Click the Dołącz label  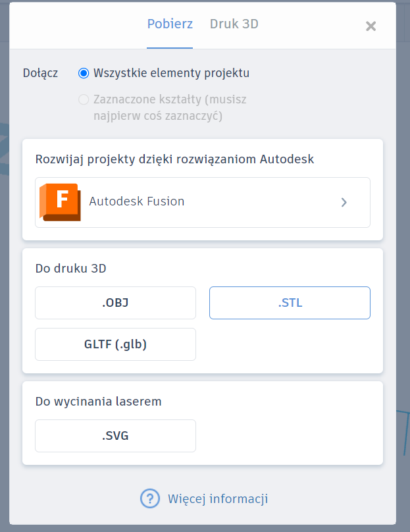(40, 73)
